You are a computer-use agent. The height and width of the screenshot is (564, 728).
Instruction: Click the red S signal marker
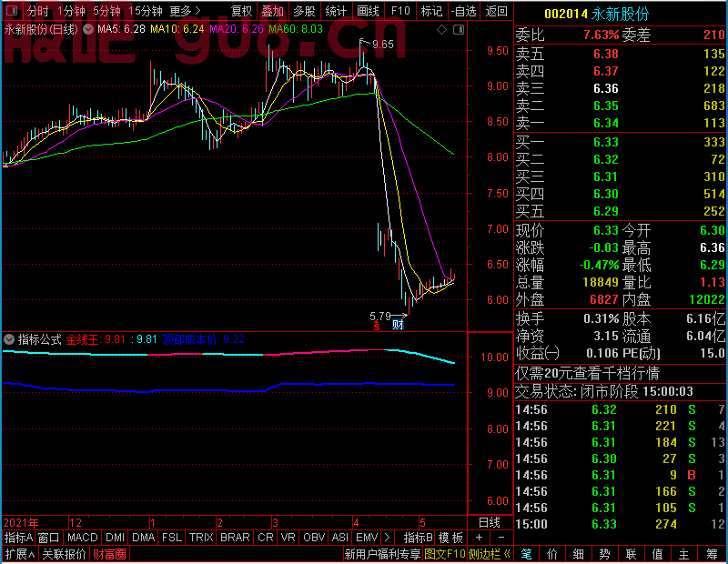(x=377, y=326)
